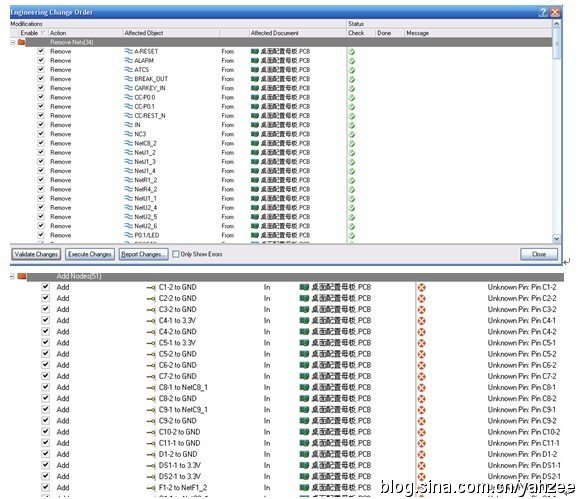Uncheck the Remove ALARM enable checkbox
The width and height of the screenshot is (578, 499).
point(41,60)
